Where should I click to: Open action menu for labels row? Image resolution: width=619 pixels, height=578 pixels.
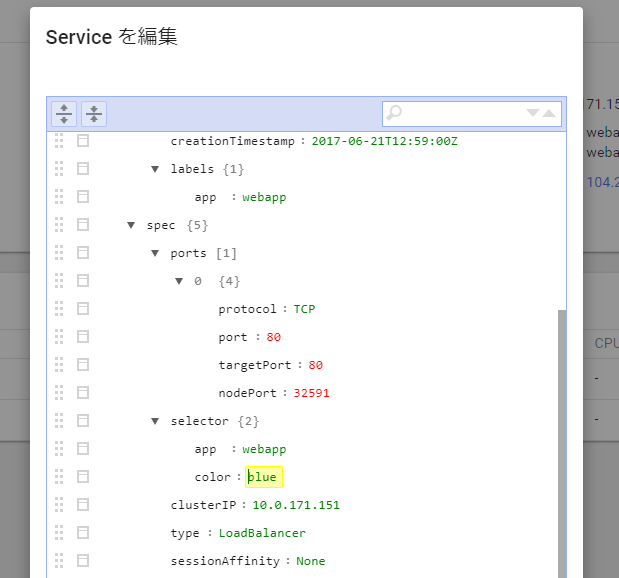[x=83, y=169]
